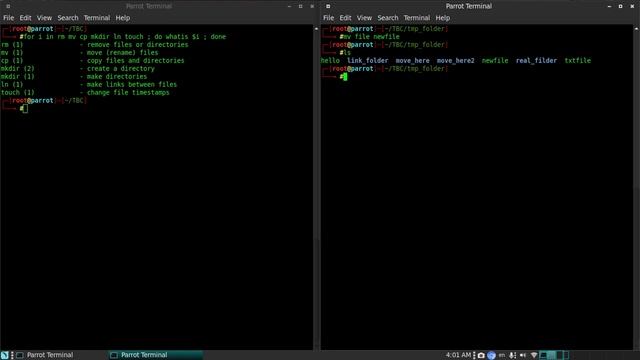Open Search menu in right terminal
This screenshot has height=360, width=640.
[388, 18]
